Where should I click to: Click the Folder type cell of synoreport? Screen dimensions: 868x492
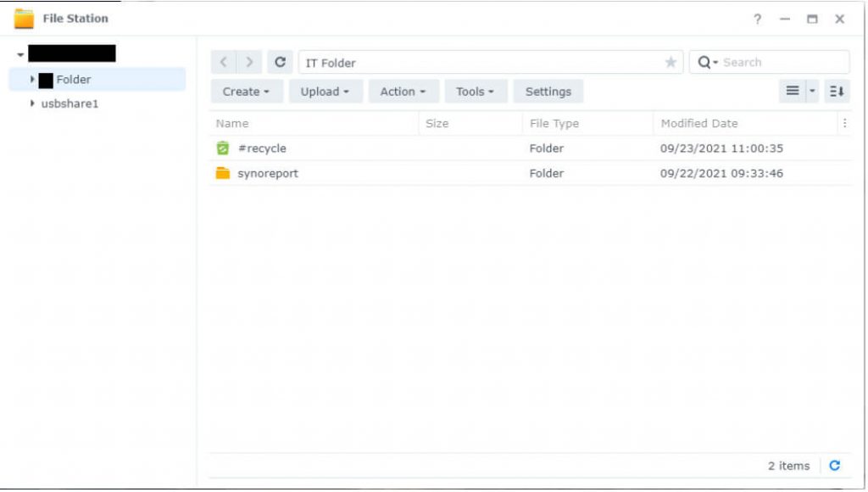click(547, 173)
